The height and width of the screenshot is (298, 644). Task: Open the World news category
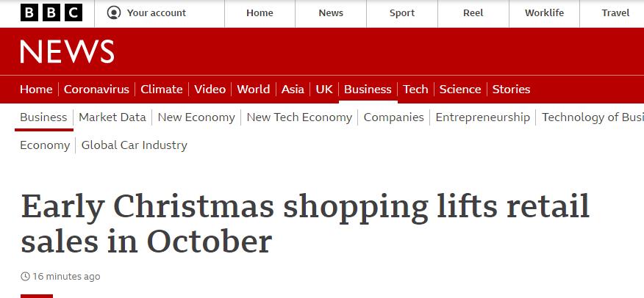pyautogui.click(x=254, y=90)
